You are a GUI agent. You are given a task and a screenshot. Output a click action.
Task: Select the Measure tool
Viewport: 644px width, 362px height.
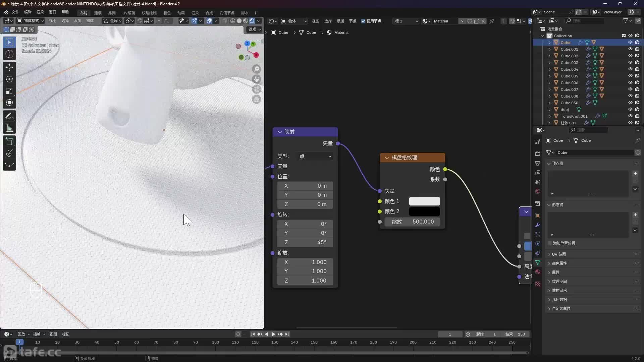click(x=9, y=128)
